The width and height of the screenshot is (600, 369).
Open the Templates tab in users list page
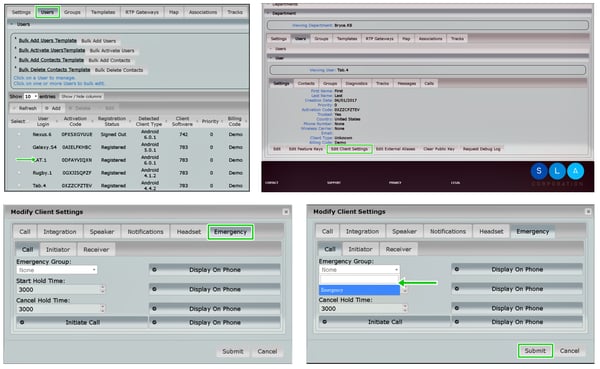coord(103,12)
